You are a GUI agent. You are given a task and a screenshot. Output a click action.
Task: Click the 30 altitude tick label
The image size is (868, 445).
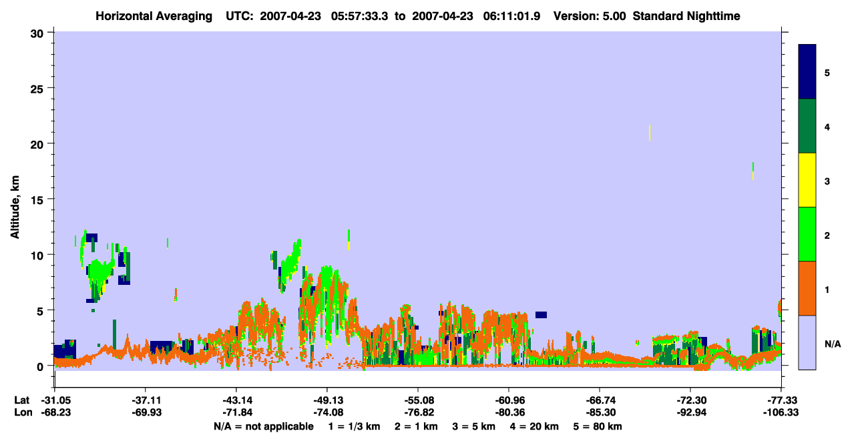click(38, 33)
